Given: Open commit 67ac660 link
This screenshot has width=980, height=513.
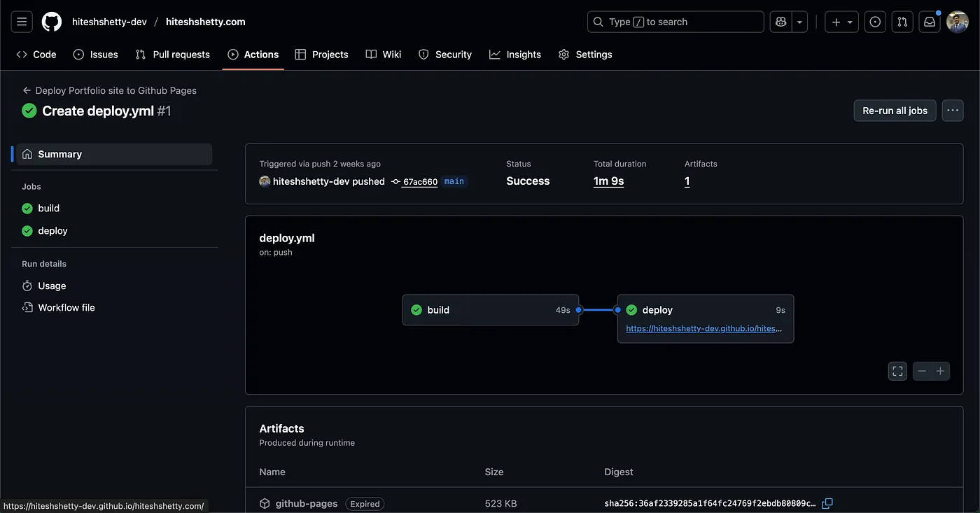Looking at the screenshot, I should pyautogui.click(x=420, y=182).
